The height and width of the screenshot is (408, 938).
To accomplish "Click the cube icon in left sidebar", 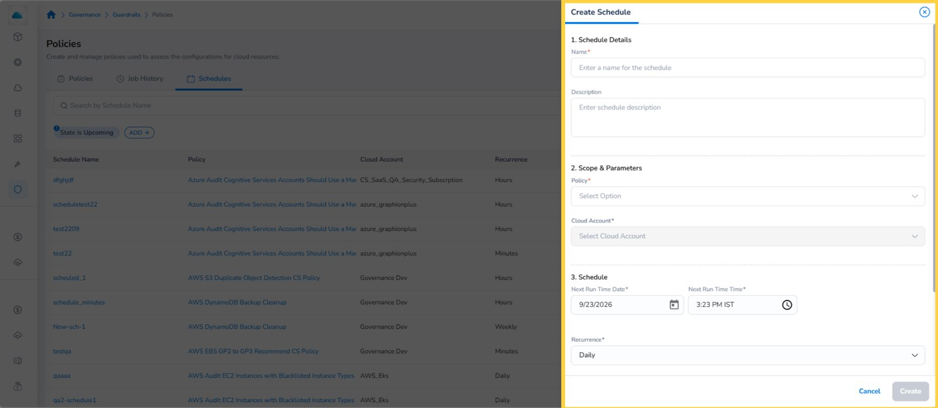I will (x=18, y=37).
